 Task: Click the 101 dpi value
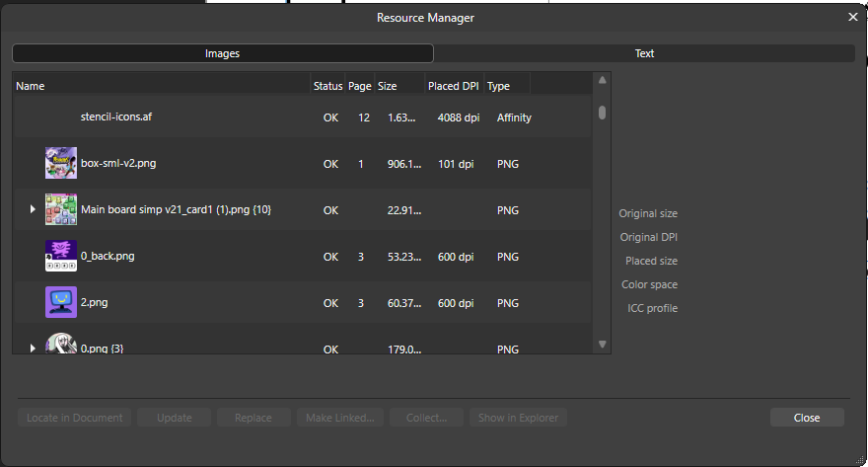pyautogui.click(x=456, y=164)
